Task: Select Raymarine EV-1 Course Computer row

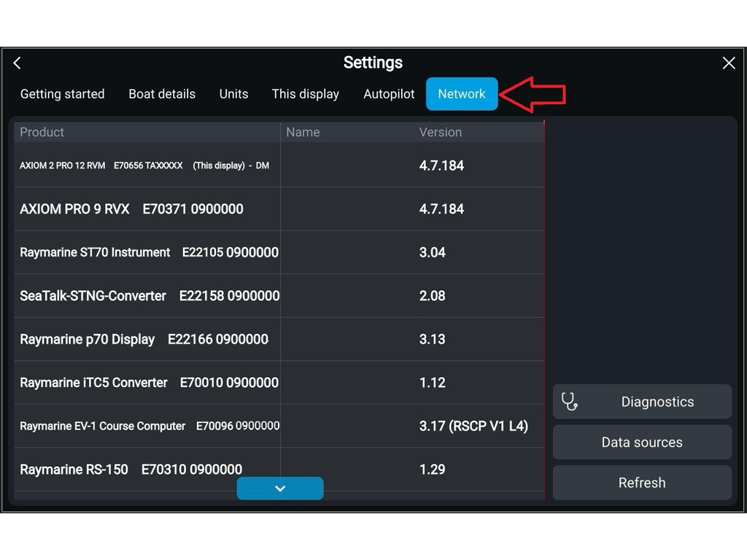Action: pyautogui.click(x=279, y=426)
